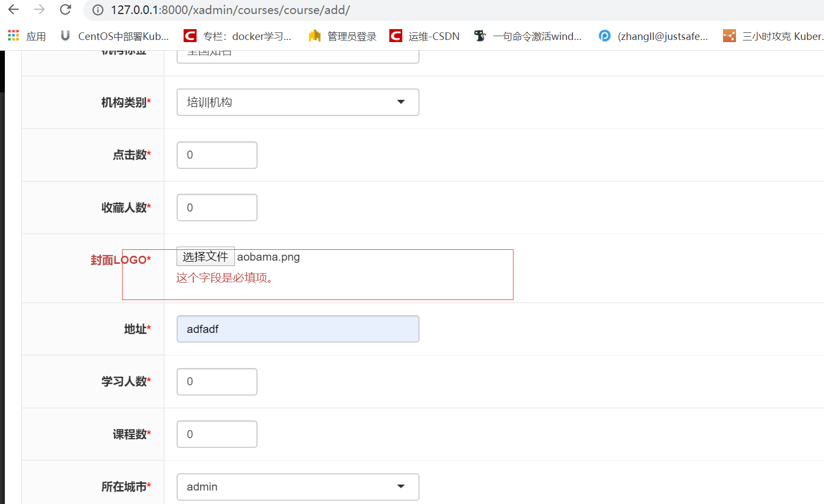Open the 专栏: docker学习 bookmark
824x504 pixels.
tap(238, 36)
